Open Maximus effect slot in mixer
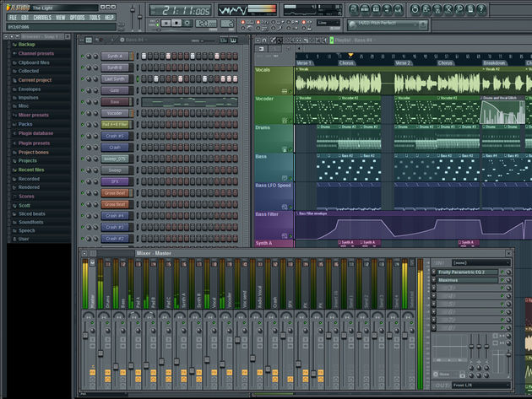Viewport: 532px width, 399px height. tap(468, 280)
